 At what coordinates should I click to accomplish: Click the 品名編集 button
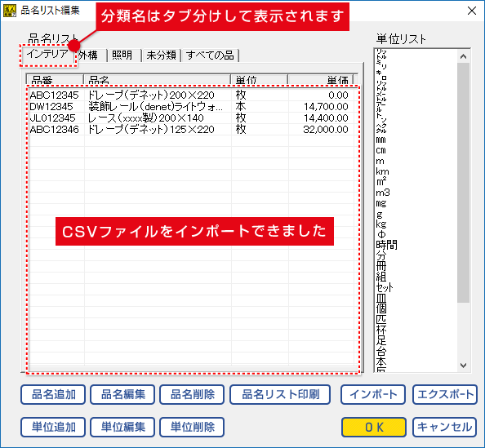122,394
